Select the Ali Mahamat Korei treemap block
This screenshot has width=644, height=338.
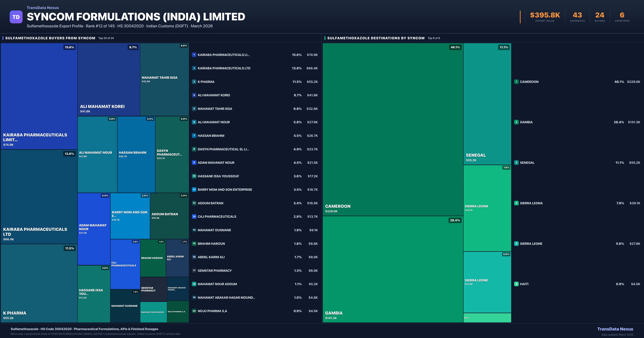(x=109, y=79)
